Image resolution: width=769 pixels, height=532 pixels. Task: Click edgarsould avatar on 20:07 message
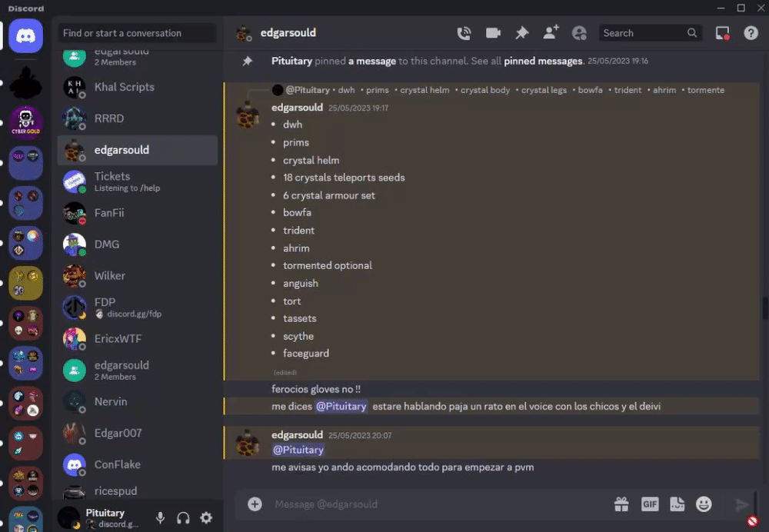[247, 442]
